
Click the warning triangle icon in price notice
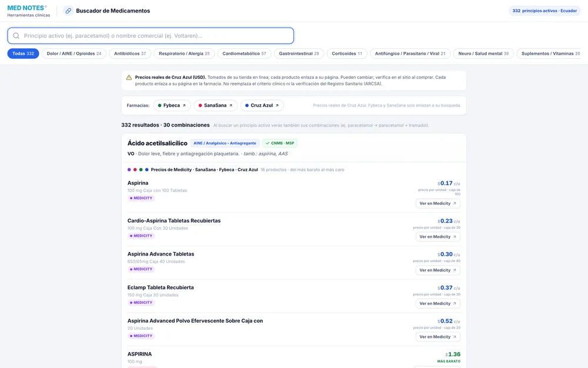click(129, 77)
